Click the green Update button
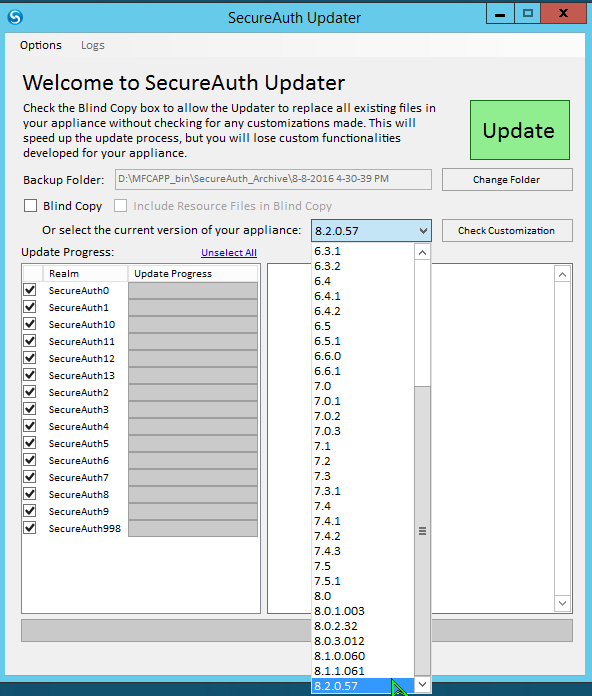Screen dimensions: 592x696 [520, 130]
